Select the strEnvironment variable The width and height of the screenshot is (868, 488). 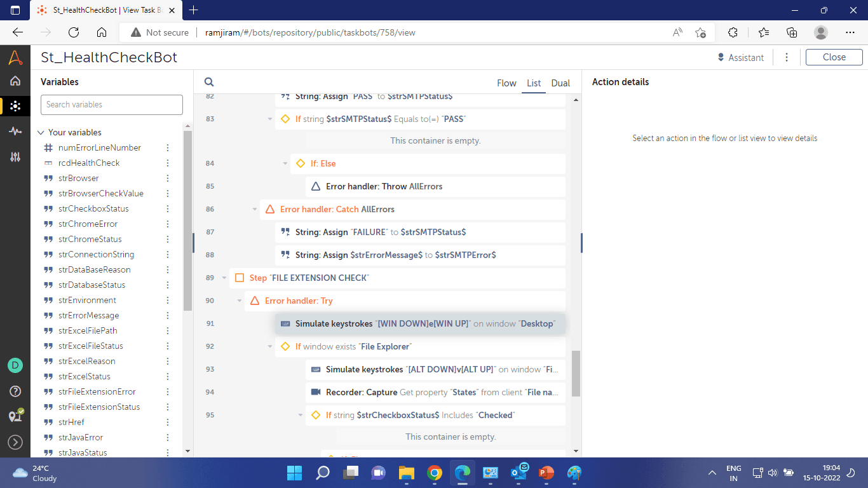[87, 300]
